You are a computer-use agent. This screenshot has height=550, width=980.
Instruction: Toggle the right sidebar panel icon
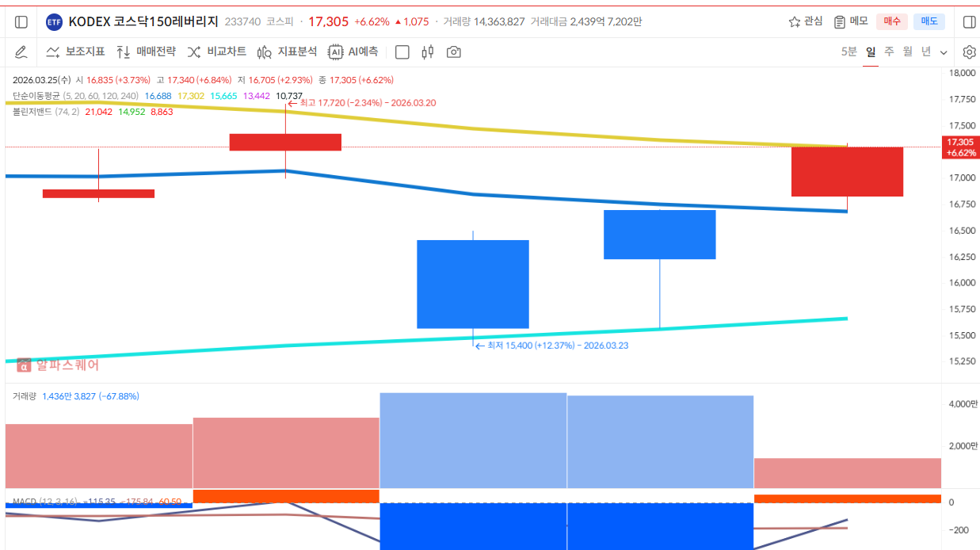coord(969,22)
